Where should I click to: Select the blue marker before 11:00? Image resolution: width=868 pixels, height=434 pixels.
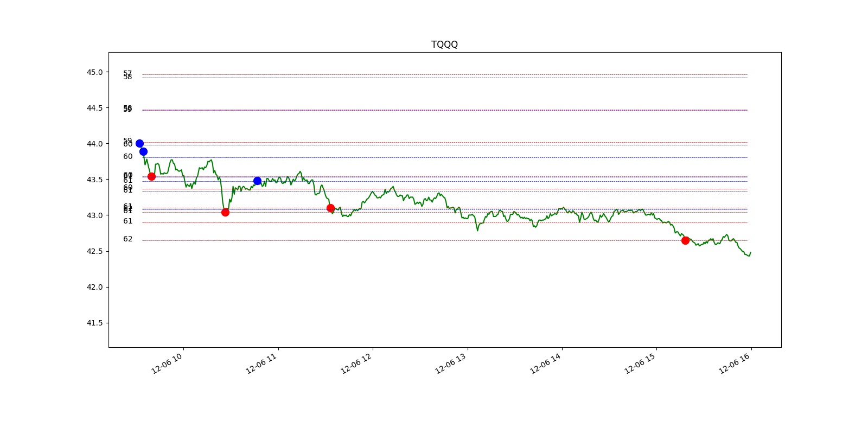pos(257,181)
